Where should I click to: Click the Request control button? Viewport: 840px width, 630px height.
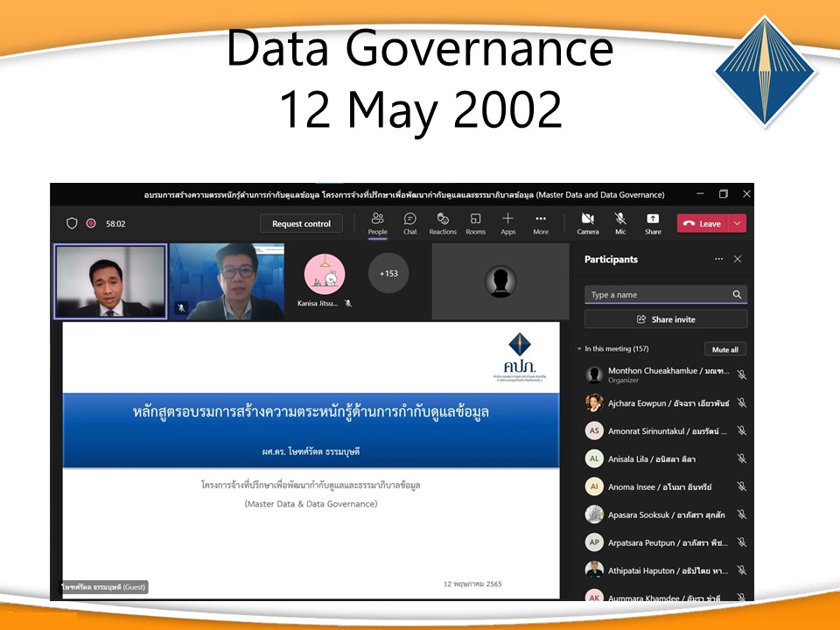pos(301,224)
